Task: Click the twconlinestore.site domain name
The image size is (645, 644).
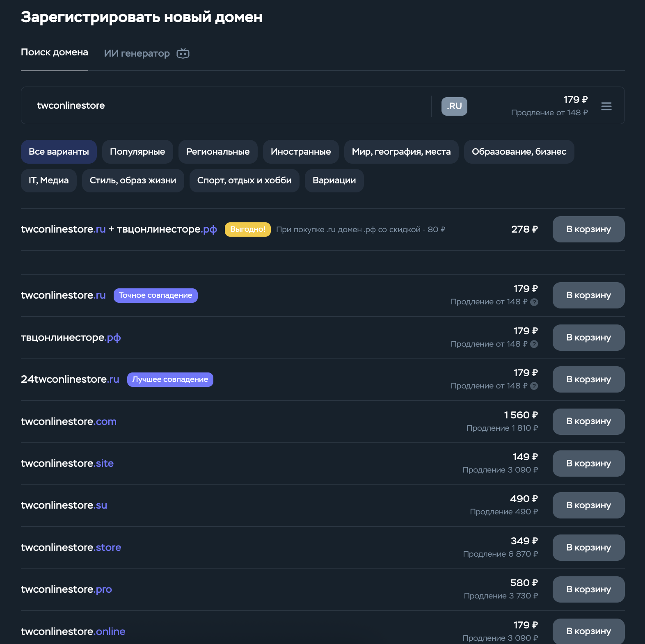Action: pyautogui.click(x=67, y=464)
